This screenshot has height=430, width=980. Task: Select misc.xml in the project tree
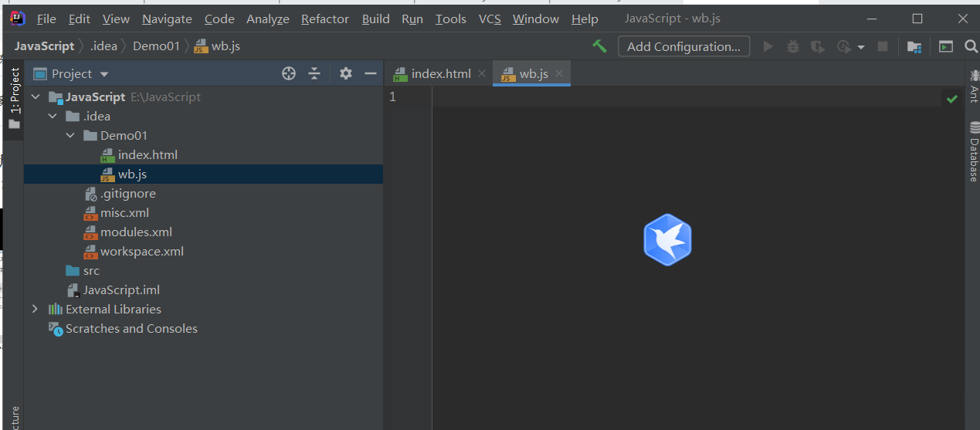[203, 212]
